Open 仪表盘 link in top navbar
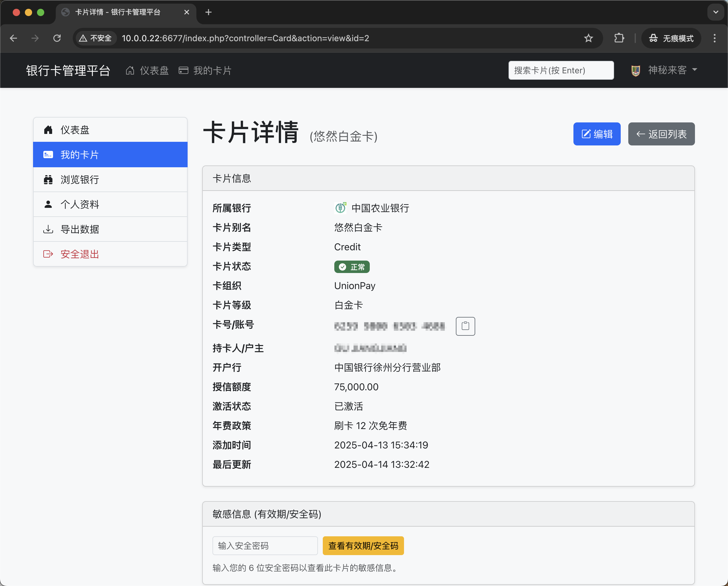 [x=147, y=70]
